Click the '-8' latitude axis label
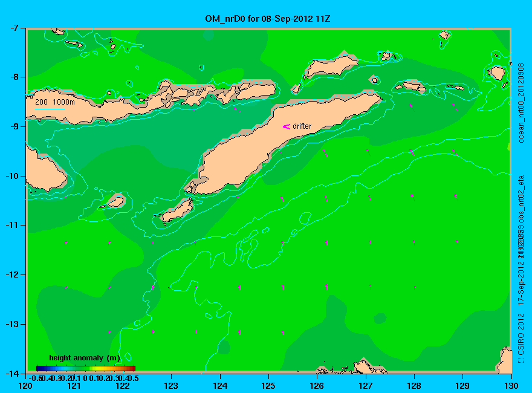 coord(15,77)
